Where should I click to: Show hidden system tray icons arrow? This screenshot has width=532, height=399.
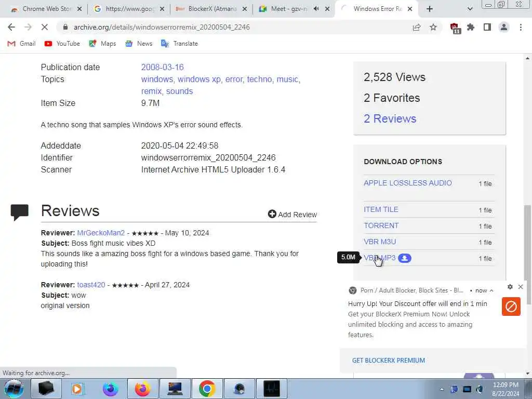point(442,390)
